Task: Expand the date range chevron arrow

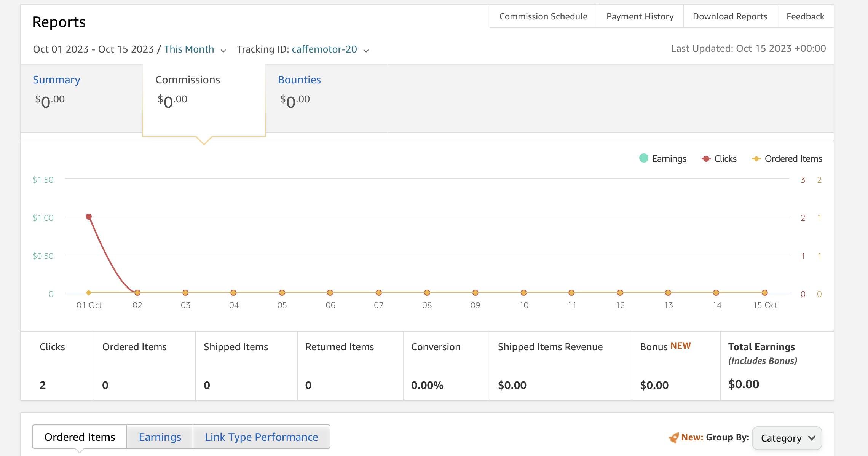Action: [223, 51]
